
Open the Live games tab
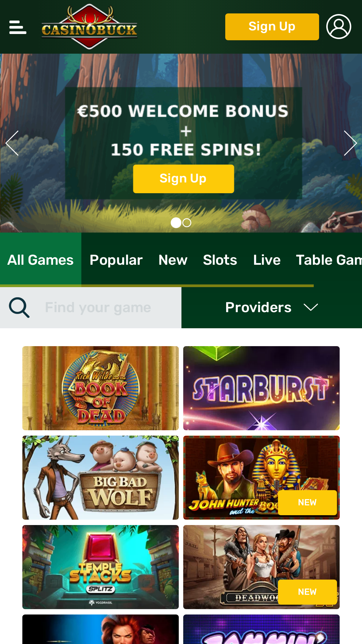267,260
